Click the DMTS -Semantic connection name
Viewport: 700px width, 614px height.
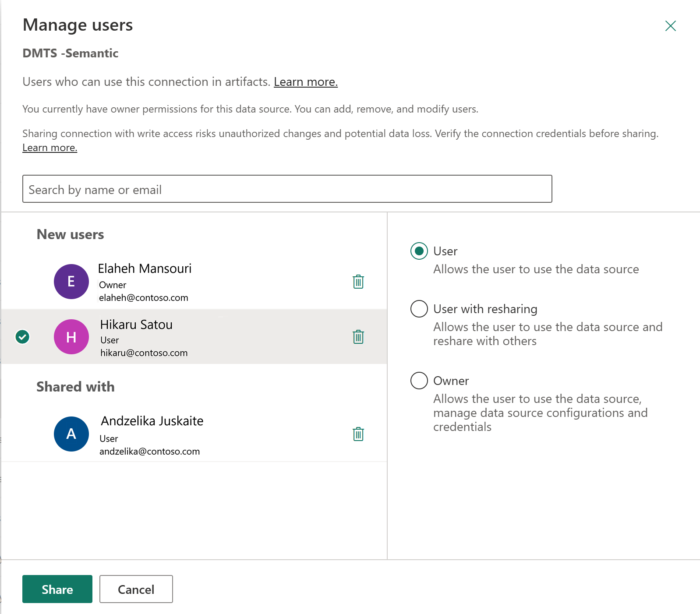[71, 53]
